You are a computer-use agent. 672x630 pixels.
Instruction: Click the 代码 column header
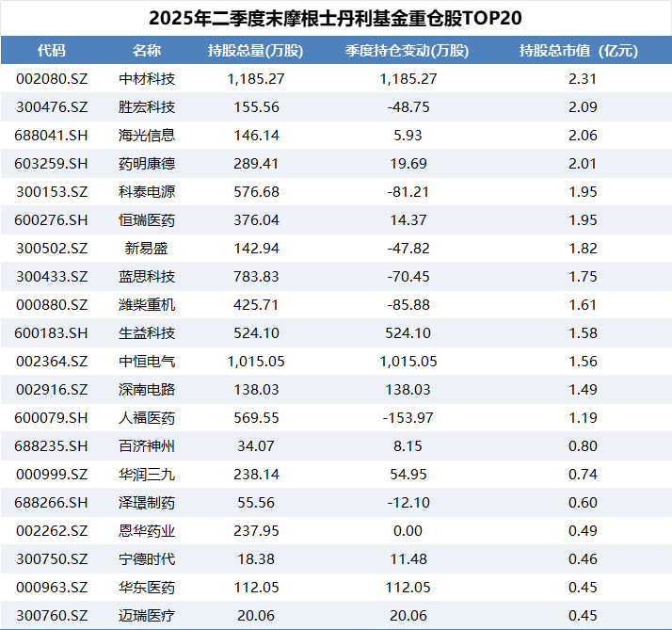52,51
